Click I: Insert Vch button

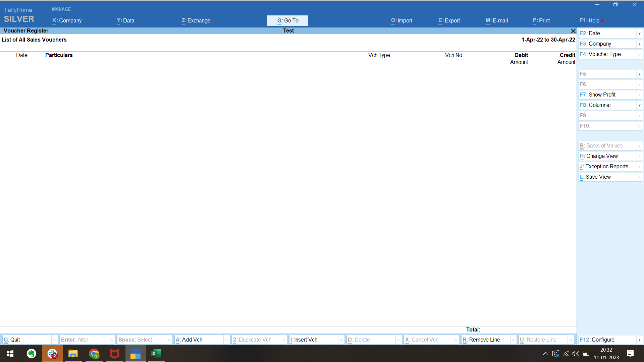pos(314,340)
